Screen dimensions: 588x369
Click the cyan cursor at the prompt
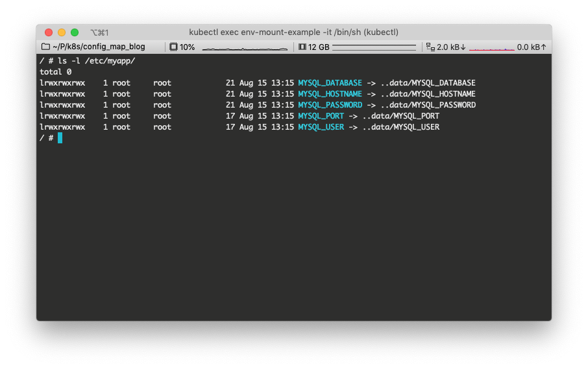[x=60, y=138]
